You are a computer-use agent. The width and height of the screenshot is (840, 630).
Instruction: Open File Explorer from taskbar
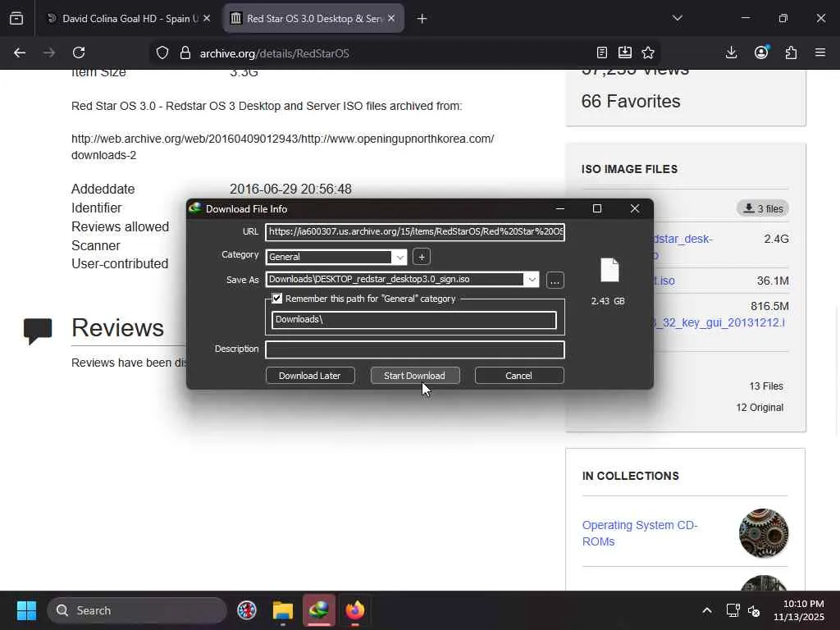283,610
